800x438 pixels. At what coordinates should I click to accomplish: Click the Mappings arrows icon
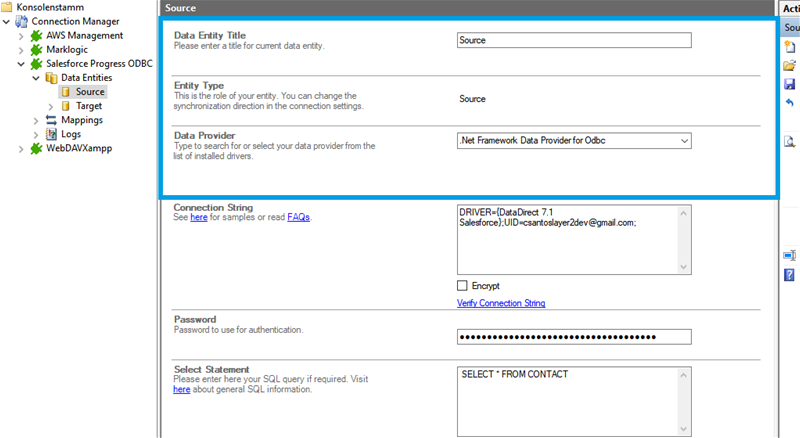(x=52, y=120)
